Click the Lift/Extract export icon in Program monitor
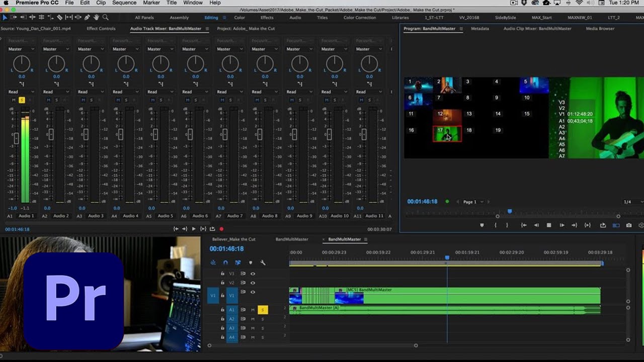 pos(603,225)
